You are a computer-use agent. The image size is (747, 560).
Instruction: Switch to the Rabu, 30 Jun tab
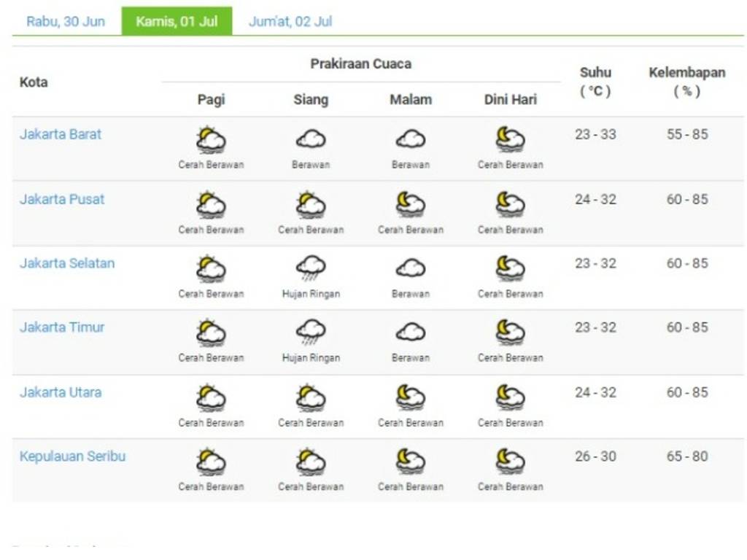(66, 21)
